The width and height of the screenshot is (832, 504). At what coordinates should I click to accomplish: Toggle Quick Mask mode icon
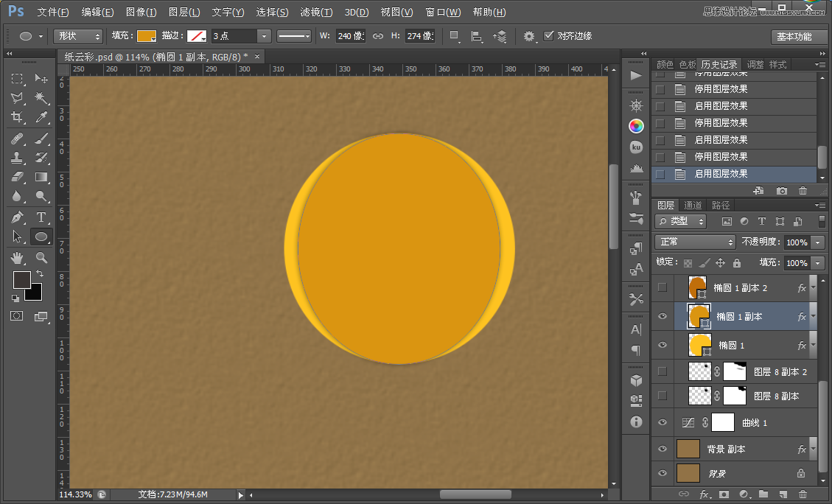(17, 316)
